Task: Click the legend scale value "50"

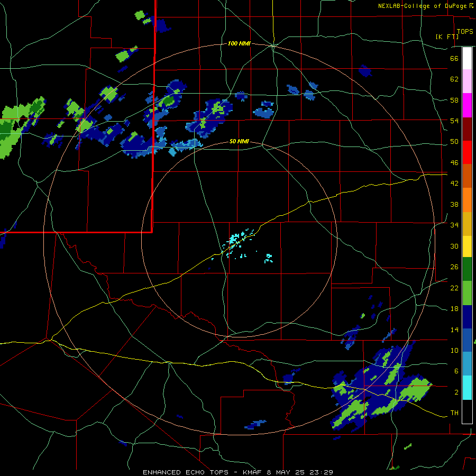Action: tap(454, 141)
